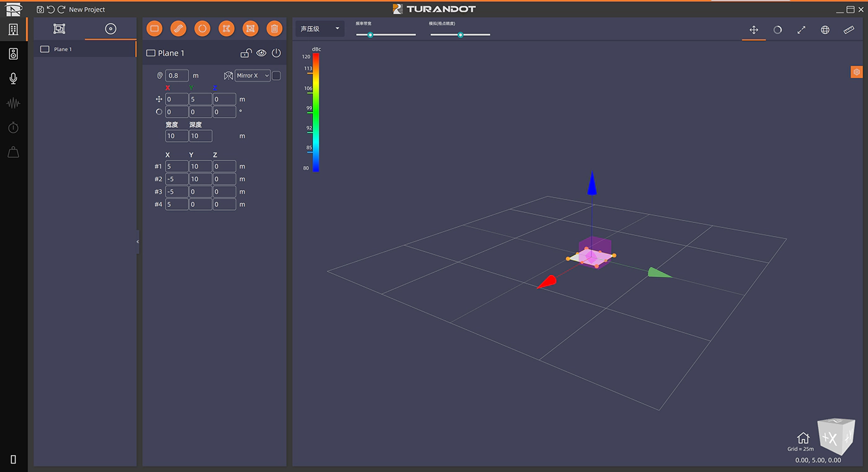Image resolution: width=868 pixels, height=472 pixels.
Task: Click the orange gear settings button
Action: tap(856, 72)
